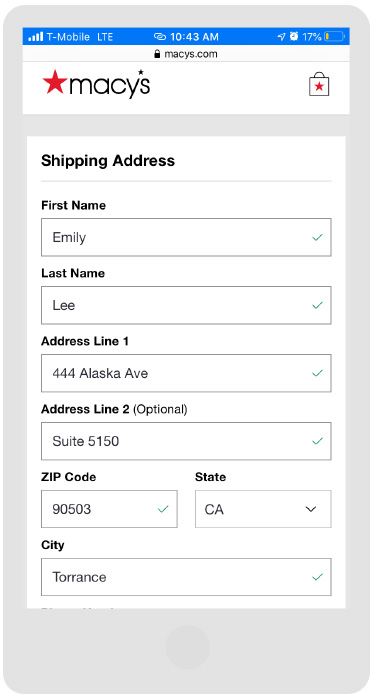Tap the padlock icon beside macys.com
This screenshot has height=699, width=373.
coord(157,54)
